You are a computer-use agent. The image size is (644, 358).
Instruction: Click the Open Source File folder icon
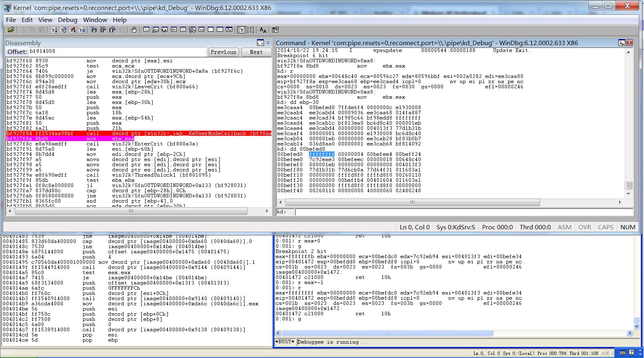pyautogui.click(x=11, y=30)
